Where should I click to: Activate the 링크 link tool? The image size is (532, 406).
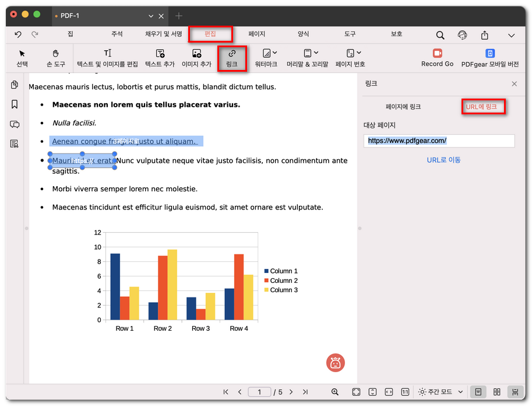click(x=231, y=58)
